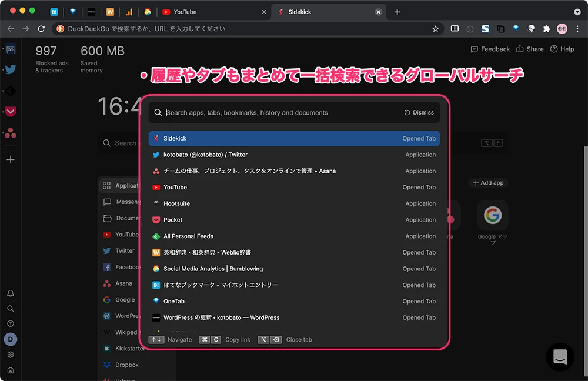
Task: Select the Bumblewing pinned tab
Action: click(x=148, y=12)
